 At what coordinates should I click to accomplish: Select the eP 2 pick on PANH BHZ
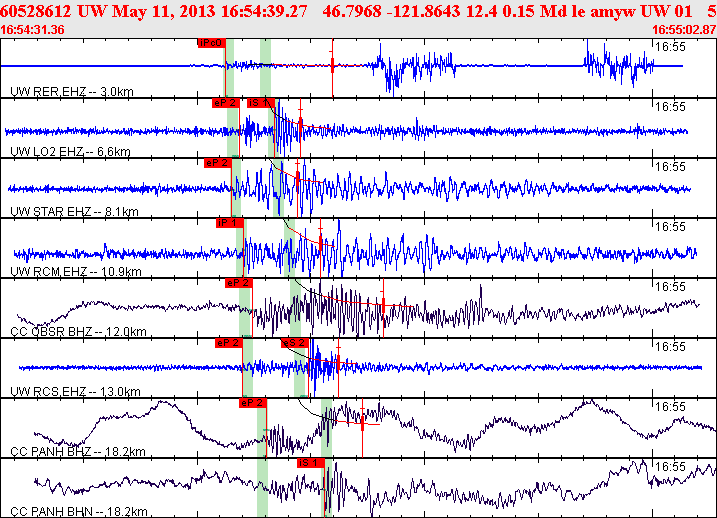(251, 402)
